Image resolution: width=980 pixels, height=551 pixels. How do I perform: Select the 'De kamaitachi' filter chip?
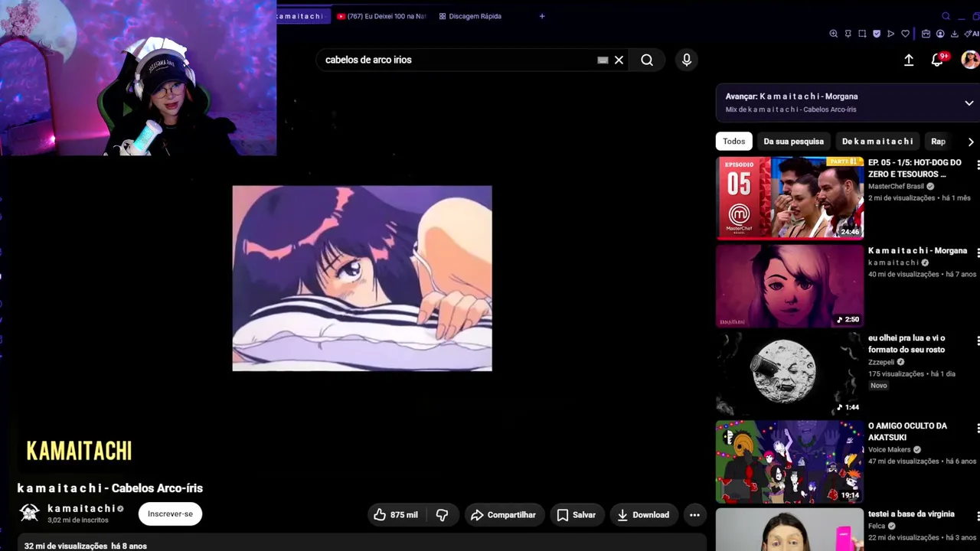[877, 142]
